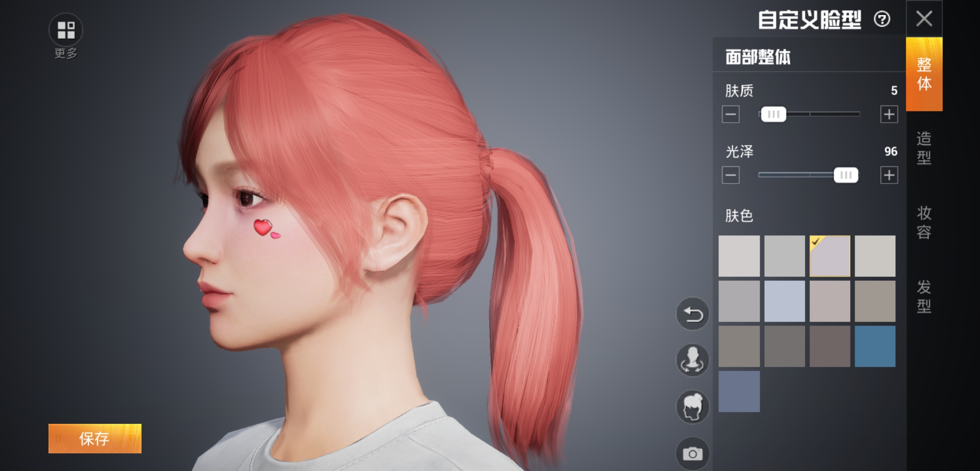The height and width of the screenshot is (471, 980).
Task: Open the 更多 grid menu icon
Action: [x=66, y=30]
